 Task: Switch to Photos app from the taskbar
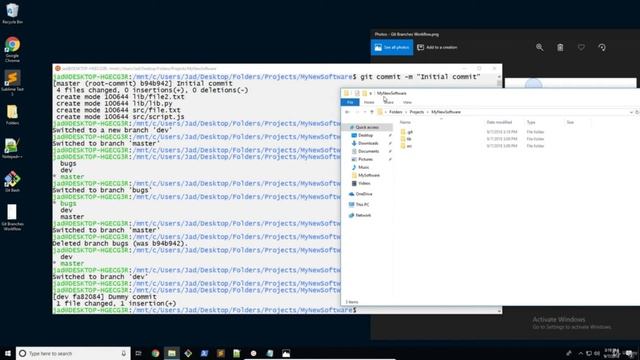click(x=286, y=353)
